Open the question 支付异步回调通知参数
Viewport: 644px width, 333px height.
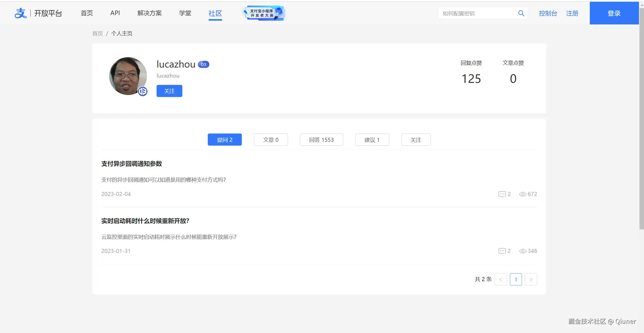click(131, 164)
